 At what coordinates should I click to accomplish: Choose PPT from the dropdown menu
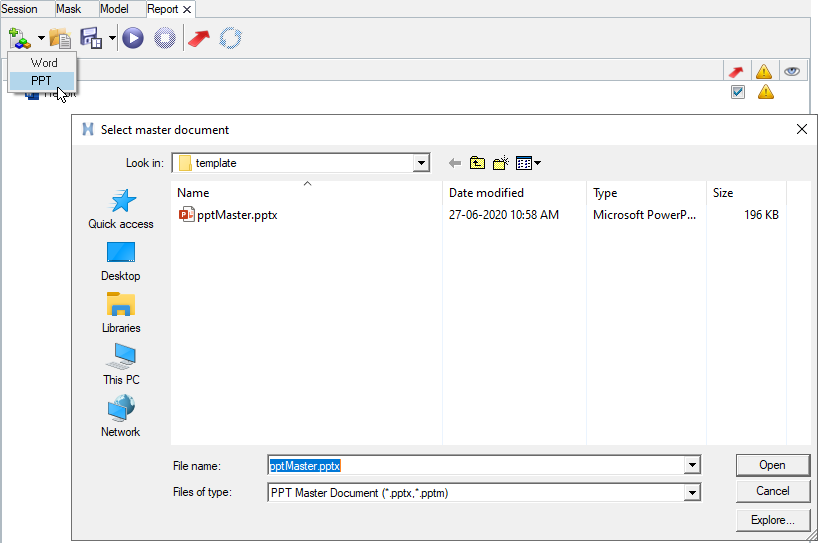click(42, 80)
